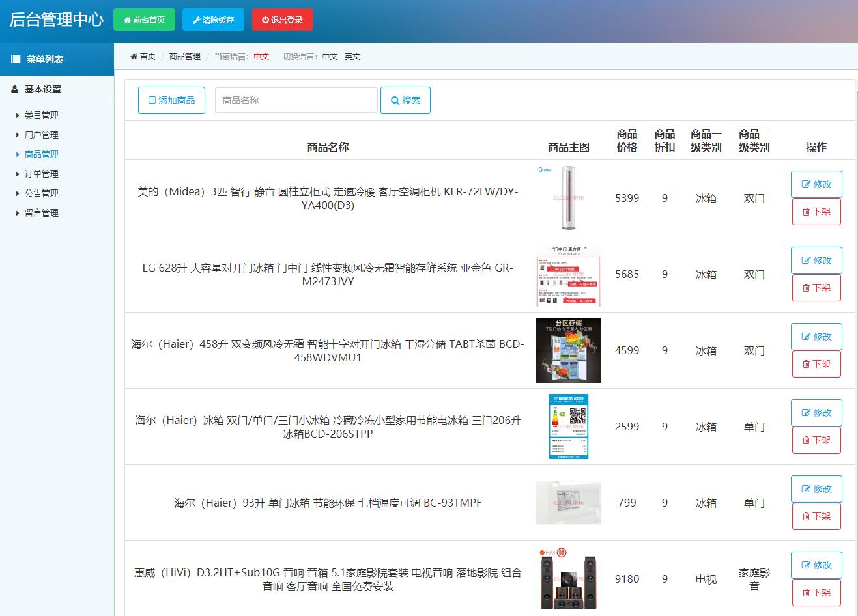This screenshot has height=616, width=858.
Task: Expand the arrow next to 用户管理
Action: [x=18, y=135]
